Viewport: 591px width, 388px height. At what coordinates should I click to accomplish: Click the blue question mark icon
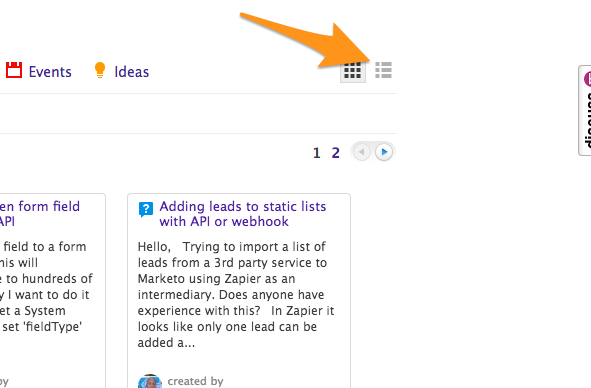click(146, 209)
